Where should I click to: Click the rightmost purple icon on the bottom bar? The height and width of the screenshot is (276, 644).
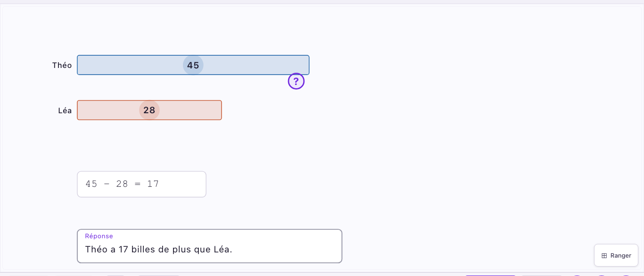coord(626,275)
